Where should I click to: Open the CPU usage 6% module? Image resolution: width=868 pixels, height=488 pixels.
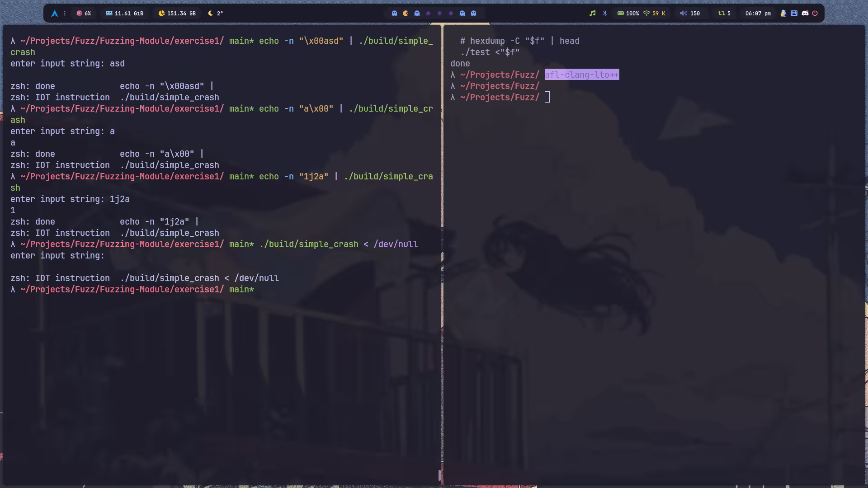click(x=84, y=14)
